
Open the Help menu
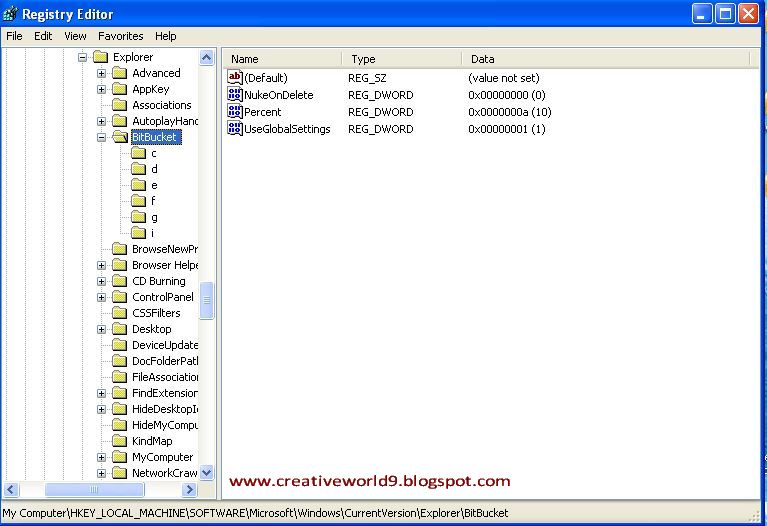166,36
